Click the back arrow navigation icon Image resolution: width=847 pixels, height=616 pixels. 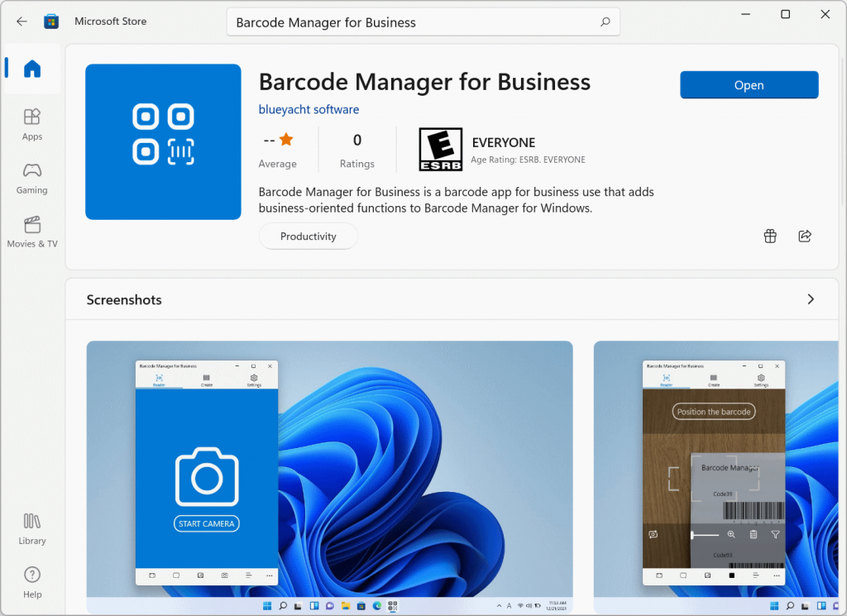click(x=21, y=21)
